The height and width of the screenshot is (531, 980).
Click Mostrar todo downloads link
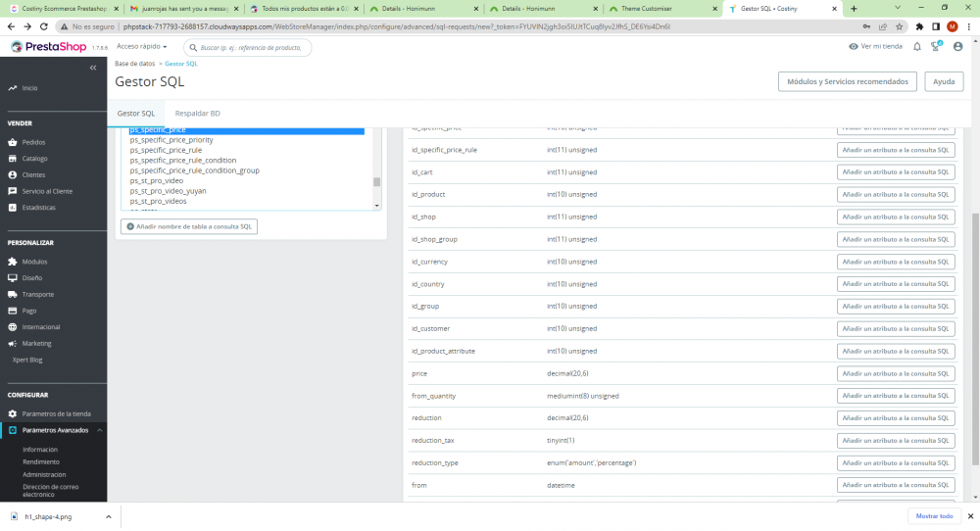click(934, 516)
